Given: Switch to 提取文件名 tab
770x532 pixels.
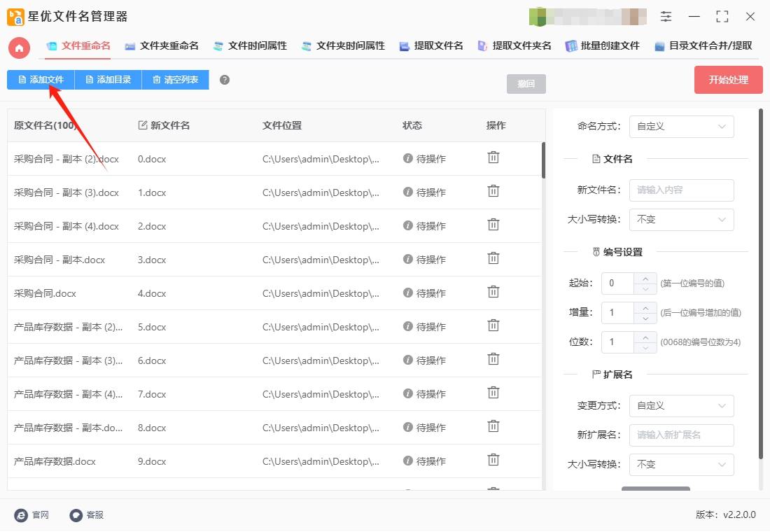Looking at the screenshot, I should click(x=432, y=46).
